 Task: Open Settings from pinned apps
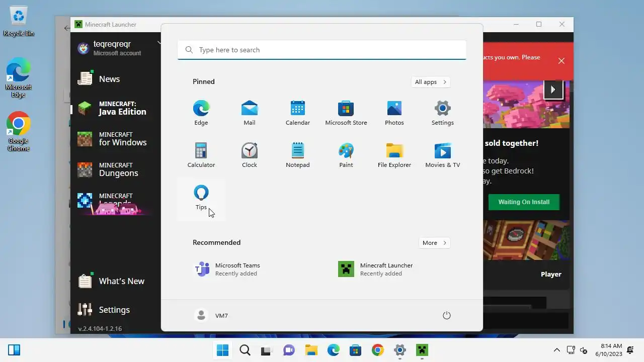click(x=442, y=113)
